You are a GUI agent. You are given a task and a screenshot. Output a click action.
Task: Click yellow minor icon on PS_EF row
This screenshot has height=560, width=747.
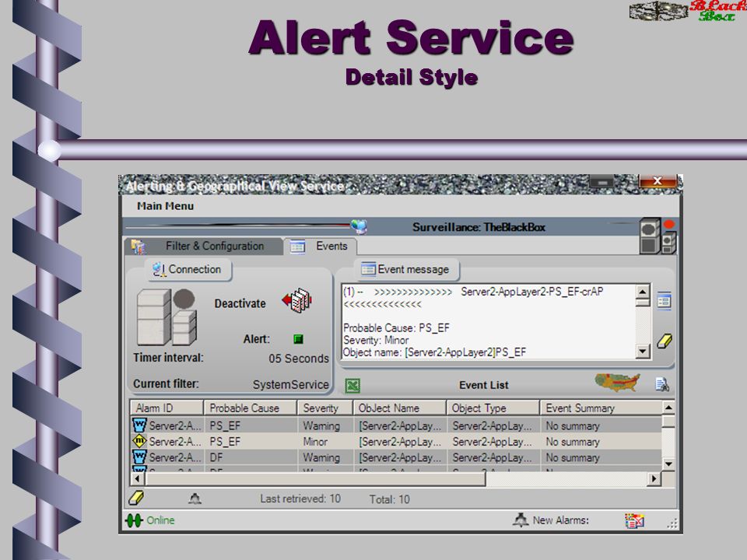tap(139, 441)
